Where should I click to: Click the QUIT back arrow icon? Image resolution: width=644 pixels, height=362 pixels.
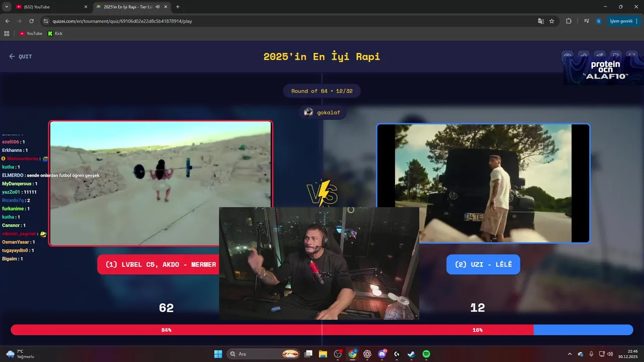pos(12,56)
